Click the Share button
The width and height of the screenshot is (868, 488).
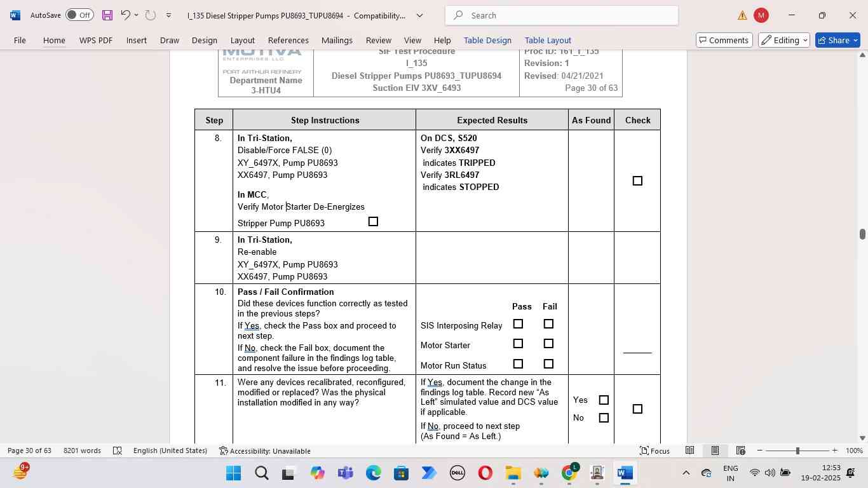coord(837,40)
